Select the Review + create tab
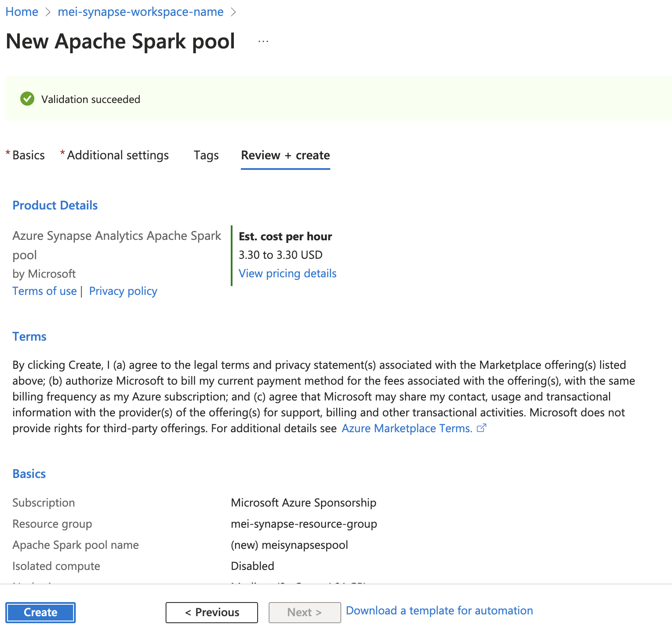Viewport: 672px width, 632px height. pyautogui.click(x=285, y=155)
